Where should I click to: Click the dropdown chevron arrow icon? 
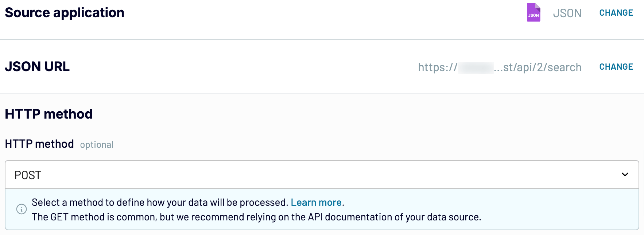click(x=625, y=174)
